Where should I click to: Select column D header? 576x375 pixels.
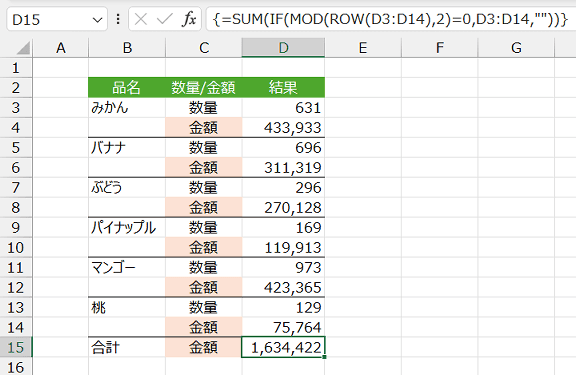[283, 48]
